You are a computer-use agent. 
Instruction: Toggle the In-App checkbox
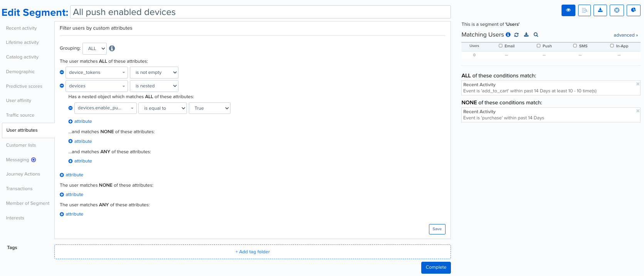(612, 46)
